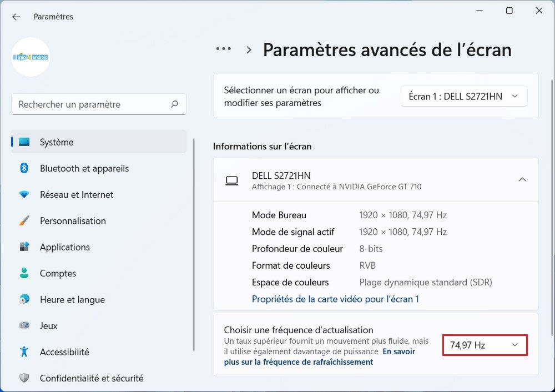The image size is (555, 392).
Task: Click the Réseau et Internet globe icon
Action: point(24,194)
